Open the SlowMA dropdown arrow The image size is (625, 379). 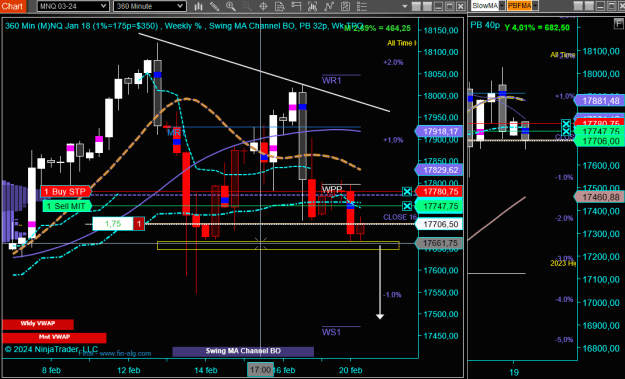pos(502,6)
